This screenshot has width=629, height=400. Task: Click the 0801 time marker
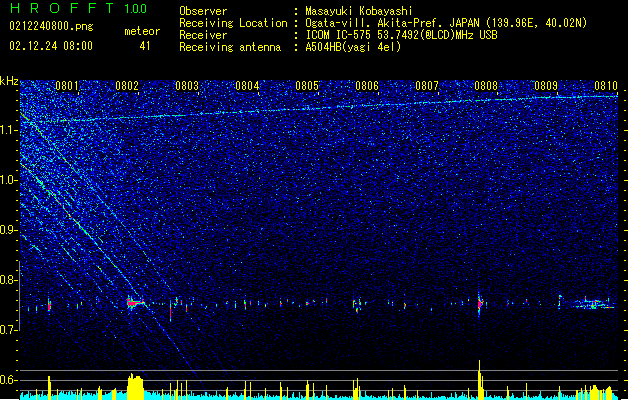click(x=67, y=86)
